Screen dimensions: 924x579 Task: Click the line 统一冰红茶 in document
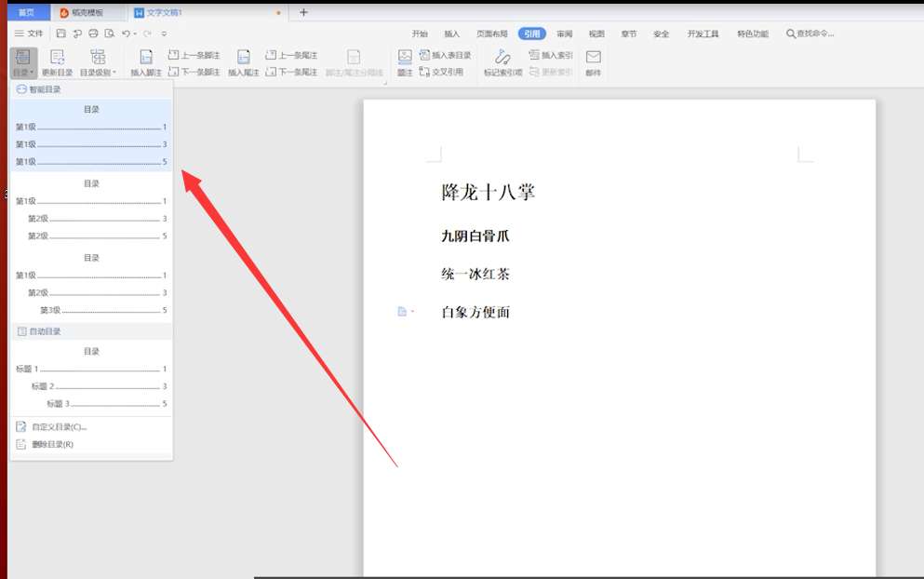475,275
